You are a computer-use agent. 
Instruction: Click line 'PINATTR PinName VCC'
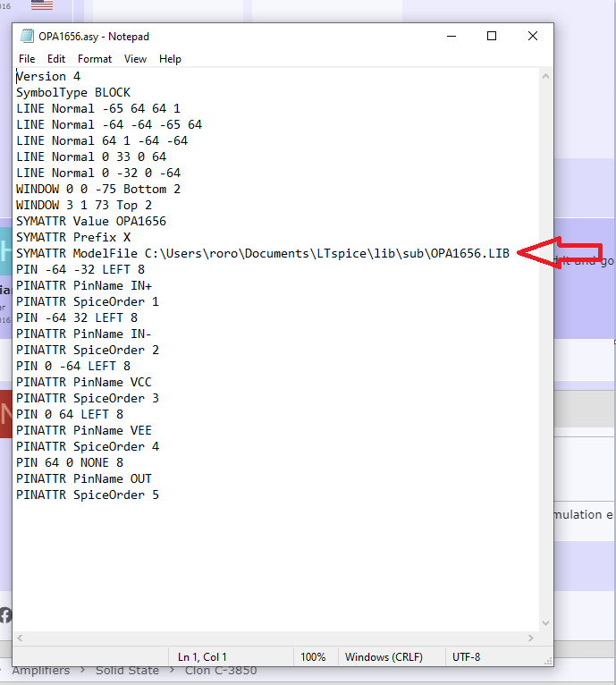tap(84, 382)
